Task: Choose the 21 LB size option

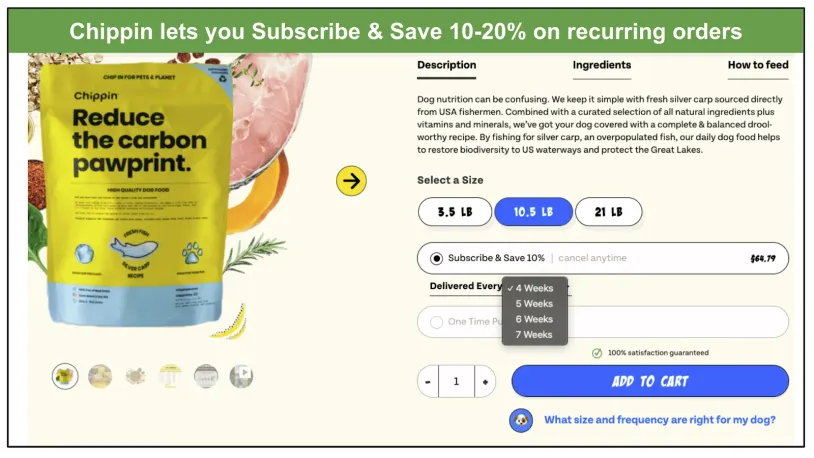Action: 608,212
